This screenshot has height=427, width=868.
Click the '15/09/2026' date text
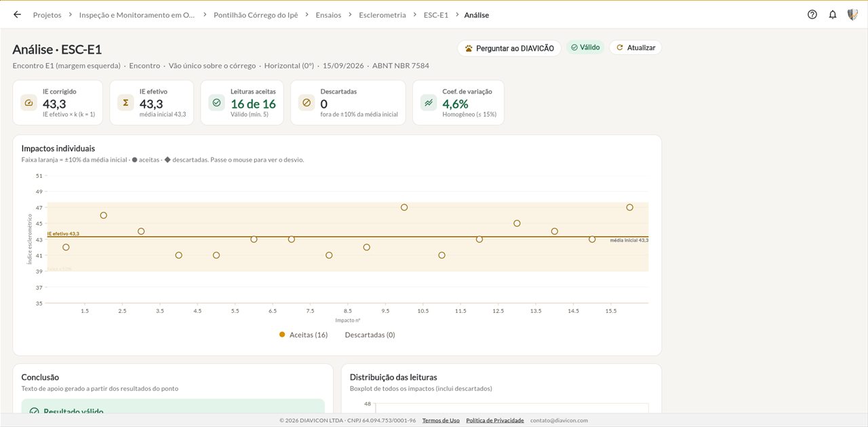(343, 66)
